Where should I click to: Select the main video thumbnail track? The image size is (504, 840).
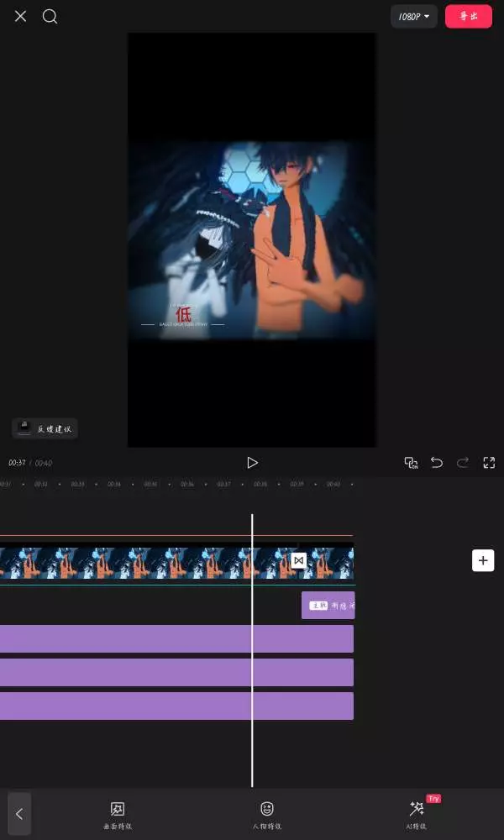click(176, 563)
